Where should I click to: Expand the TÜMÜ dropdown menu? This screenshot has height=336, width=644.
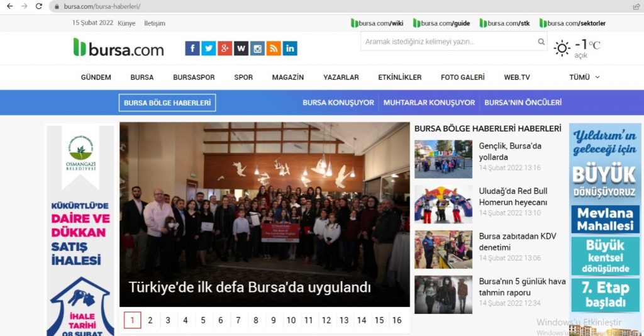click(584, 77)
